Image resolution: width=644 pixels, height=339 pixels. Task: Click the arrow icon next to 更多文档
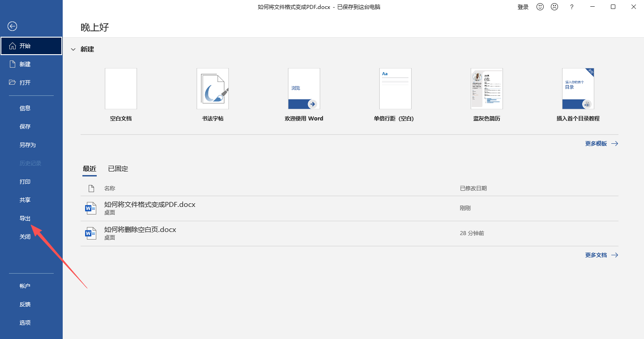point(615,255)
